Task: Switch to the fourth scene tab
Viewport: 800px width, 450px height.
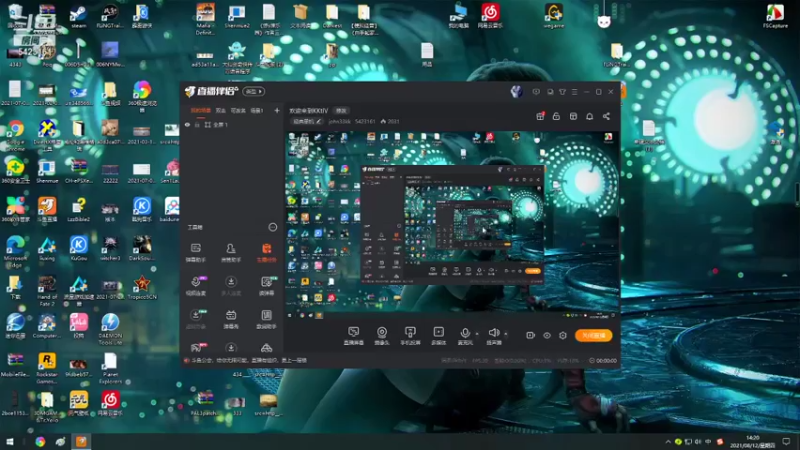Action: (257, 110)
